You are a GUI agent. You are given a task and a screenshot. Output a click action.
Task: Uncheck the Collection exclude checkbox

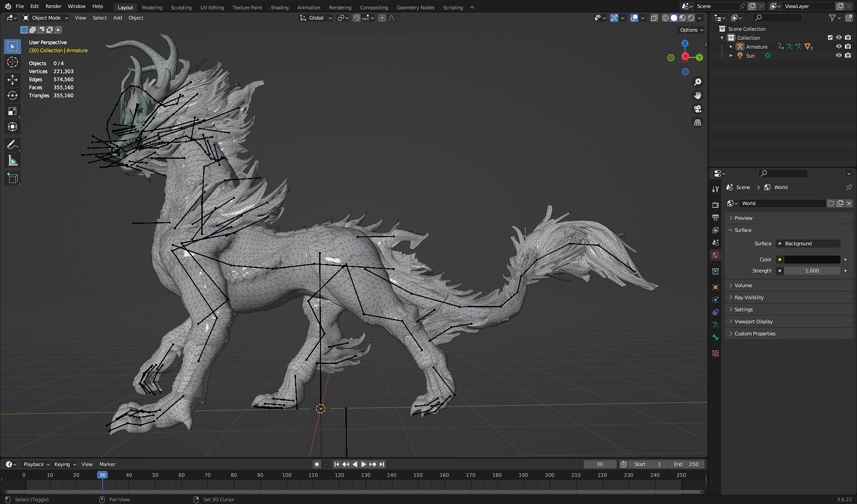click(x=830, y=38)
